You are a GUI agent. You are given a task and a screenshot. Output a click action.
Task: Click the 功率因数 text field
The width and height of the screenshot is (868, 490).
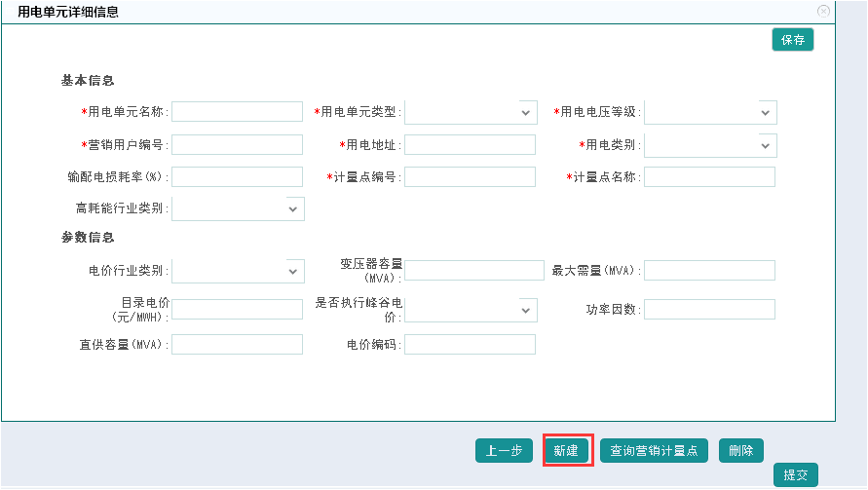(x=709, y=310)
